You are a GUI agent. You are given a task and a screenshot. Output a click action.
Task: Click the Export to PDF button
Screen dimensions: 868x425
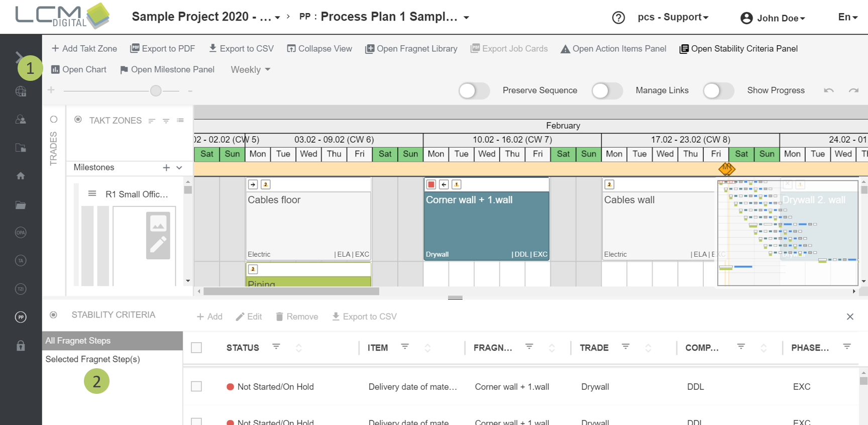tap(162, 49)
